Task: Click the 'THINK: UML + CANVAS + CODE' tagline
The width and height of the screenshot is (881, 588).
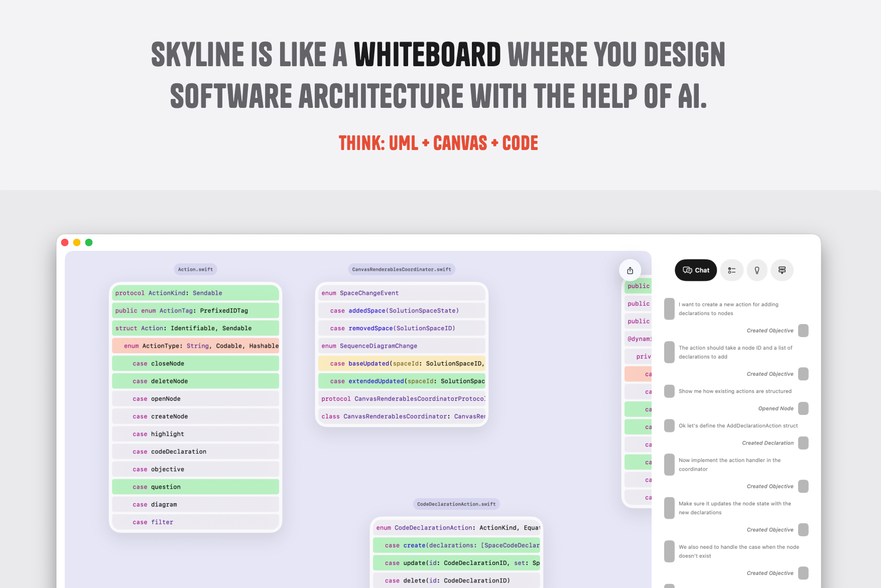Action: (438, 143)
